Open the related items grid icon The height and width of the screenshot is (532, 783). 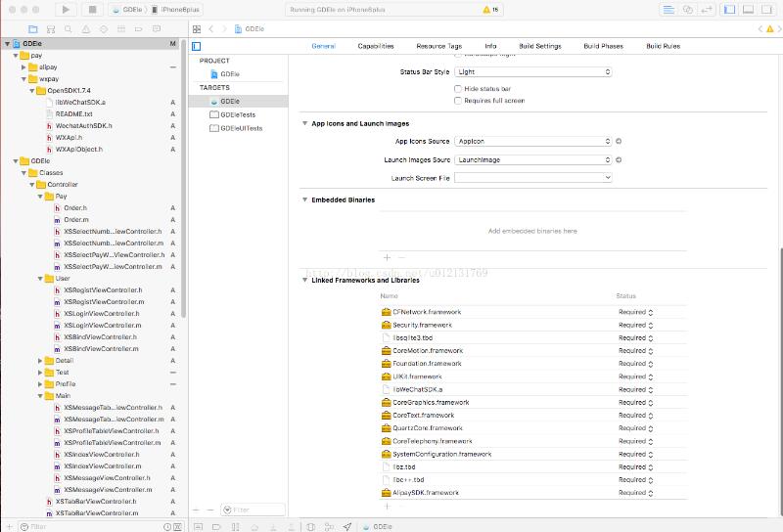pos(197,29)
